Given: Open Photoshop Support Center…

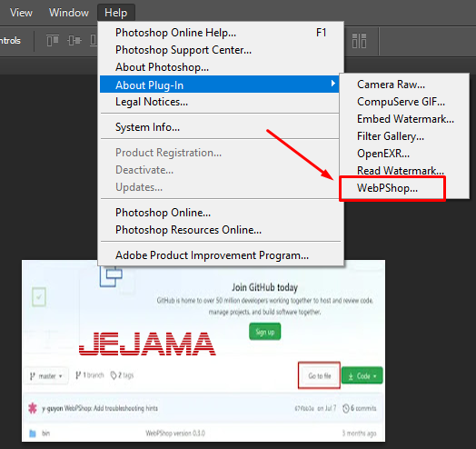Looking at the screenshot, I should (221, 50).
